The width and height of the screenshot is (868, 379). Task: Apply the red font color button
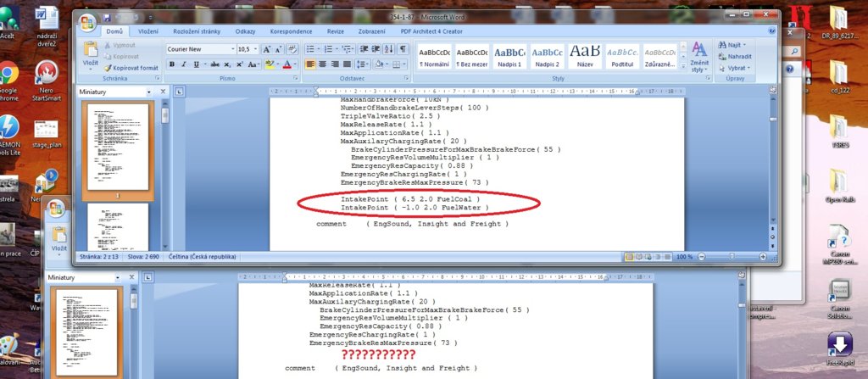point(287,64)
